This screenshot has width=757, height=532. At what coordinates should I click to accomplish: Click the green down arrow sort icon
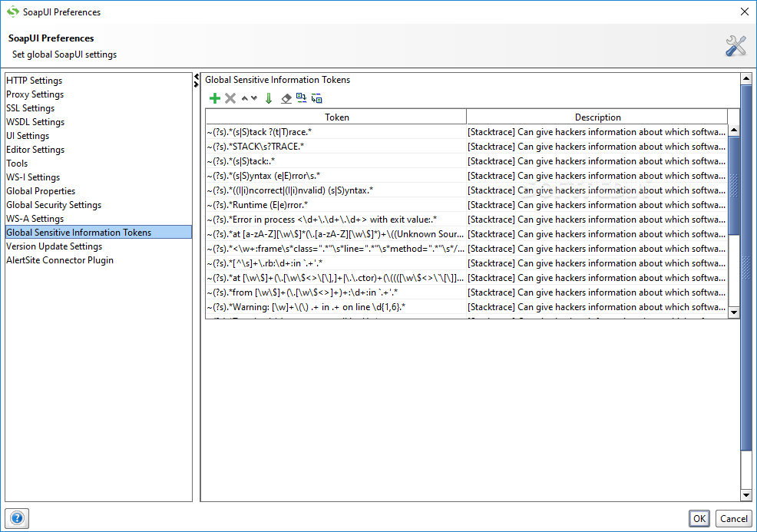(x=269, y=98)
